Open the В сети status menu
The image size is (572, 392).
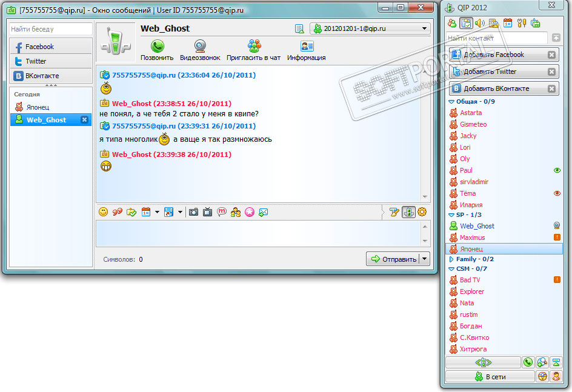point(490,376)
